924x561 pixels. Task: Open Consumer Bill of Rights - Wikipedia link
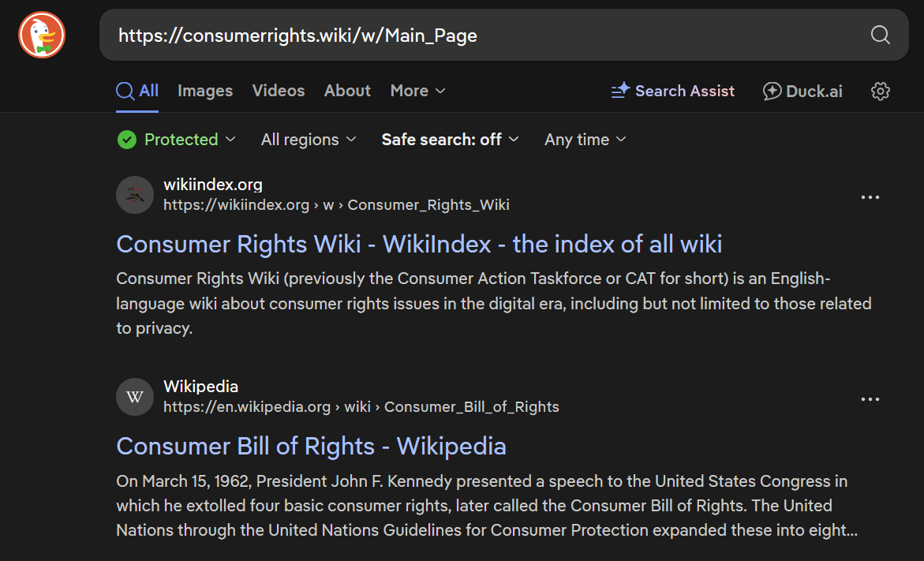point(311,446)
